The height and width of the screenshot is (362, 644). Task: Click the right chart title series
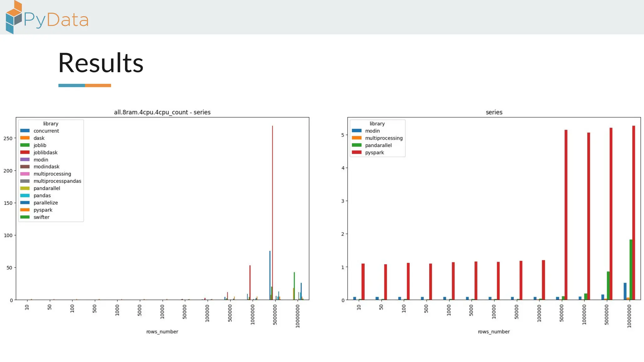[494, 112]
